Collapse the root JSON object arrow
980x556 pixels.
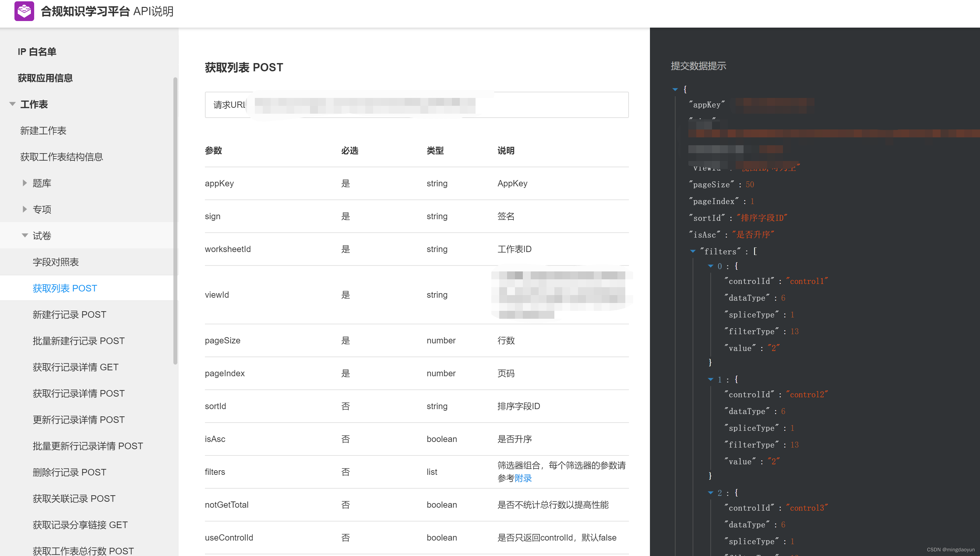[x=675, y=89]
